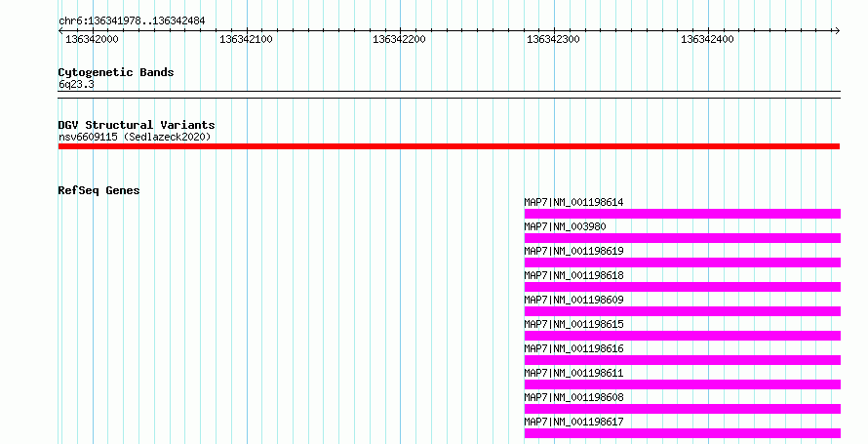Open the MAP7|NM_001198609 transcript label
Image resolution: width=868 pixels, height=444 pixels.
[x=573, y=300]
